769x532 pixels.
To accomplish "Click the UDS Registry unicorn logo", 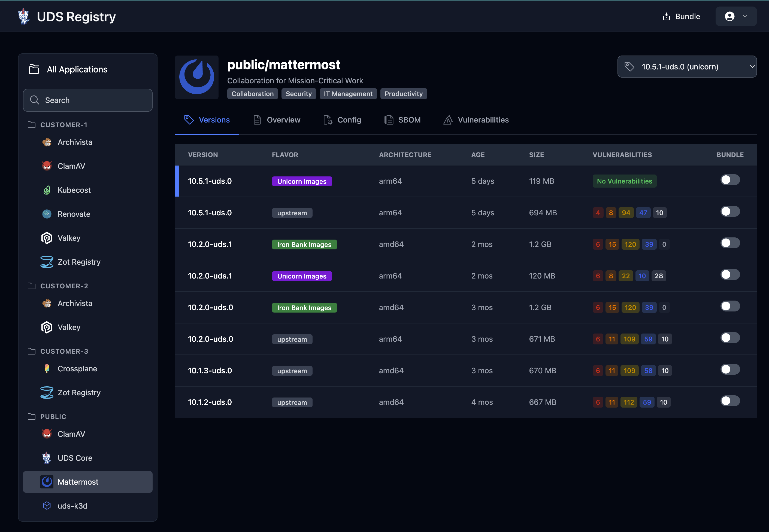I will point(23,16).
